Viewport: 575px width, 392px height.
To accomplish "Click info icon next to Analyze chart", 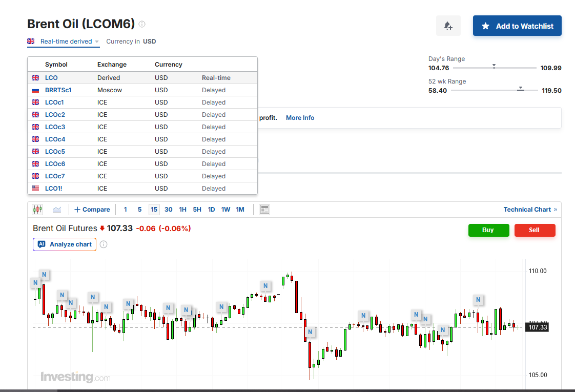I will (104, 244).
